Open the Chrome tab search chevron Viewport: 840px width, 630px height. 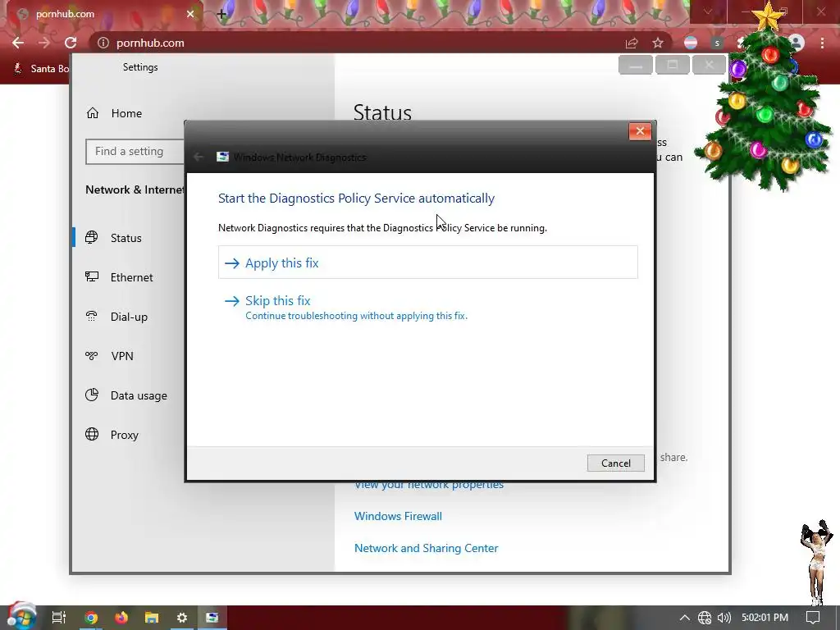[708, 11]
